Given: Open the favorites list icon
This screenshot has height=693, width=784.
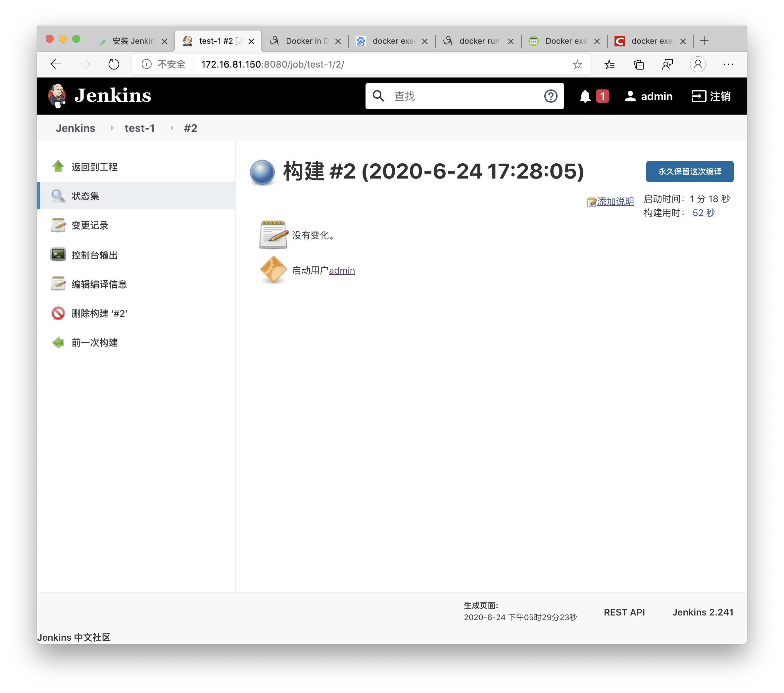Looking at the screenshot, I should point(609,64).
